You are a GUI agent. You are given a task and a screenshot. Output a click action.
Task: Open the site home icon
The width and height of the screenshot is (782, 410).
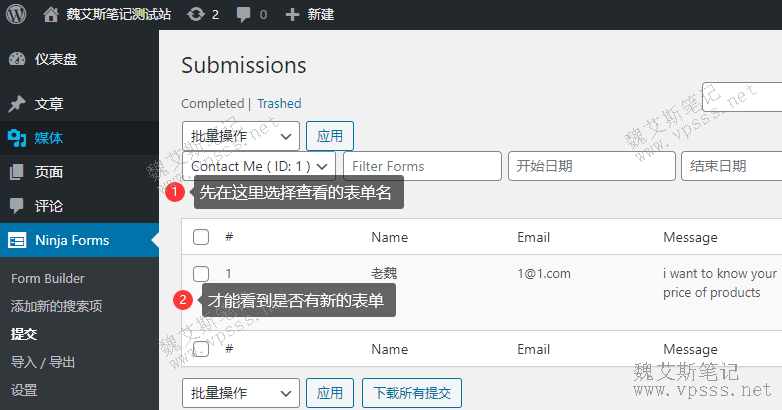click(x=51, y=15)
